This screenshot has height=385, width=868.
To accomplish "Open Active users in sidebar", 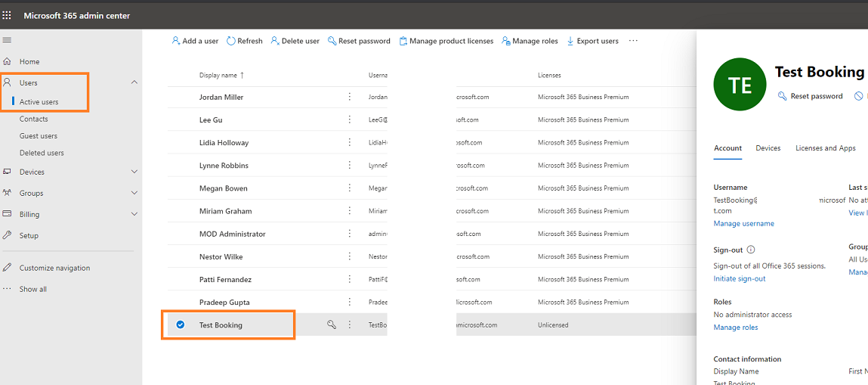I will pyautogui.click(x=39, y=102).
